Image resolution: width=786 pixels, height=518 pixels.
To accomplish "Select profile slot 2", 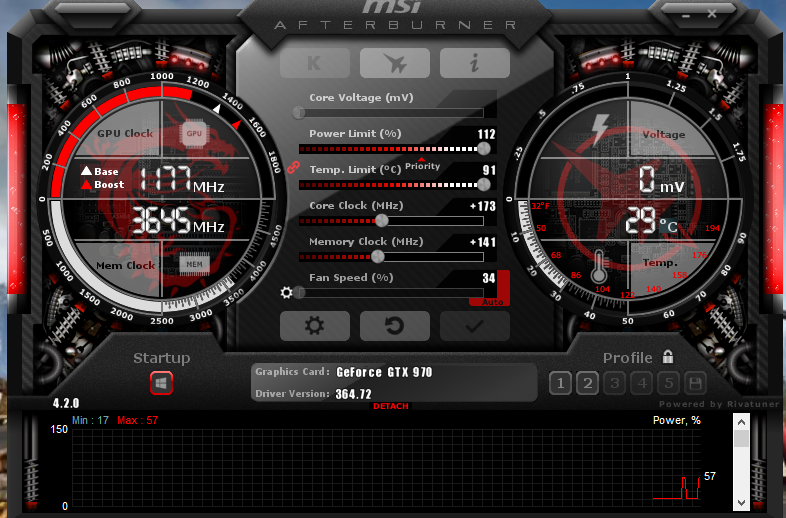I will point(587,384).
